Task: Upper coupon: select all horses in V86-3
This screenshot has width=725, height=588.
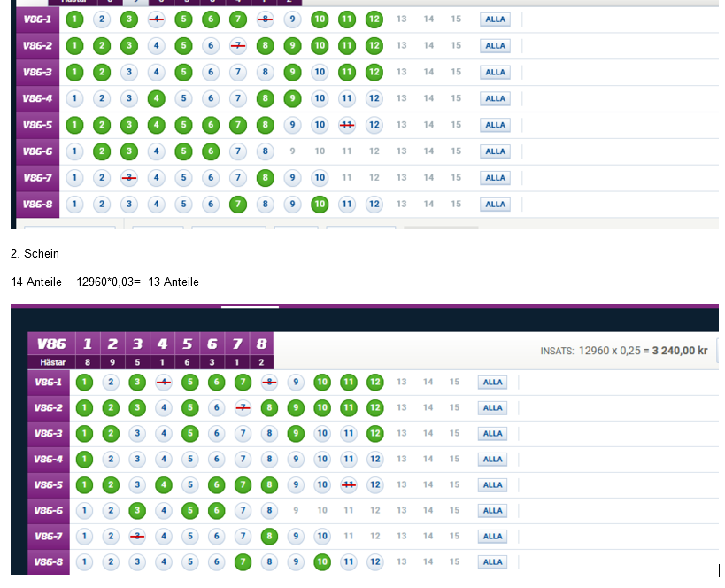Action: [x=495, y=72]
